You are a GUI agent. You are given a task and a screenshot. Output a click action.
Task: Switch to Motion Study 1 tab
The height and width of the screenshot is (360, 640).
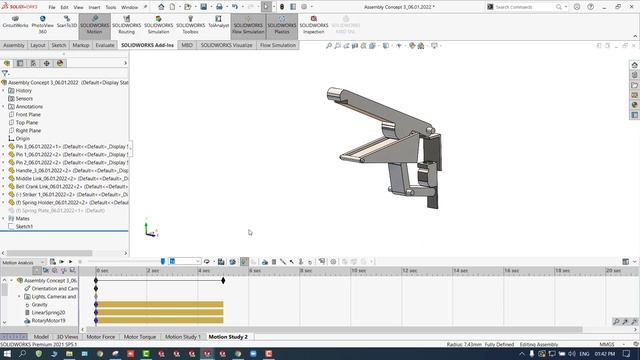[x=182, y=337]
